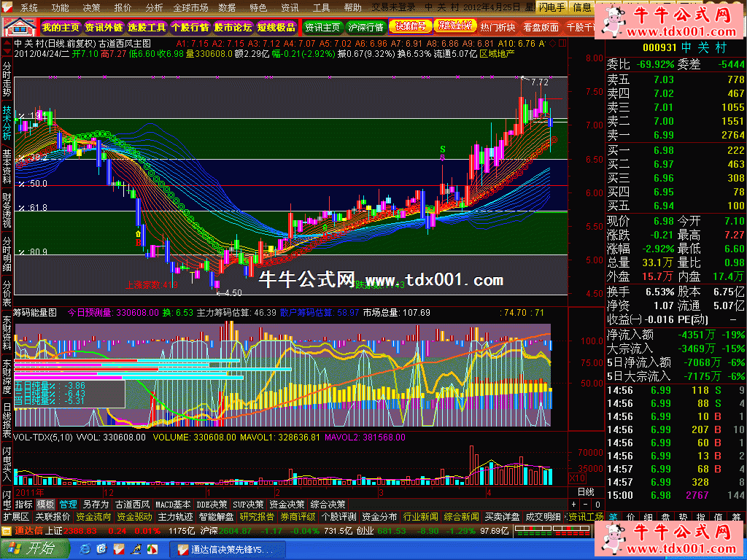Click the house home icon in toolbar

(20, 27)
